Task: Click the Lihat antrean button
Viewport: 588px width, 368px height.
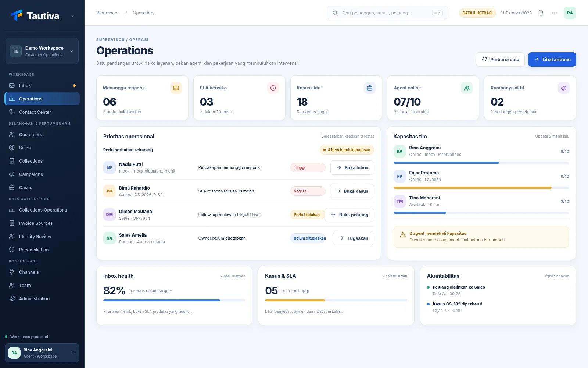Action: [552, 59]
